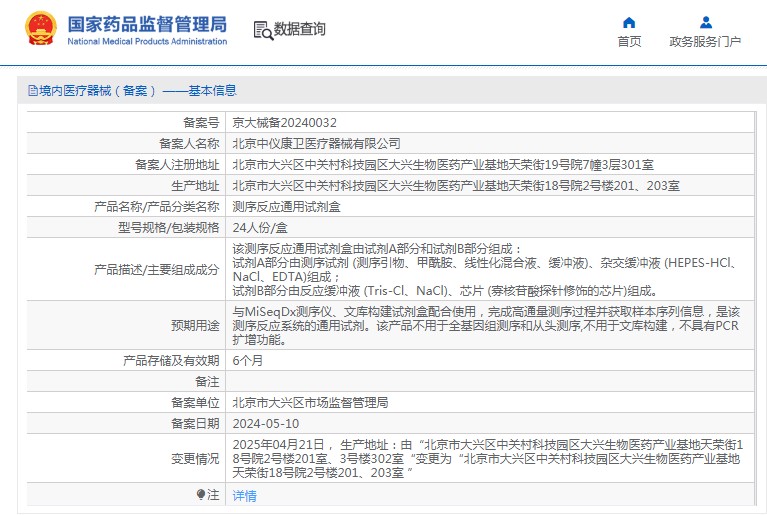Click 国家药品监督管理局 site title
Viewport: 767px width, 515px height.
click(x=147, y=24)
